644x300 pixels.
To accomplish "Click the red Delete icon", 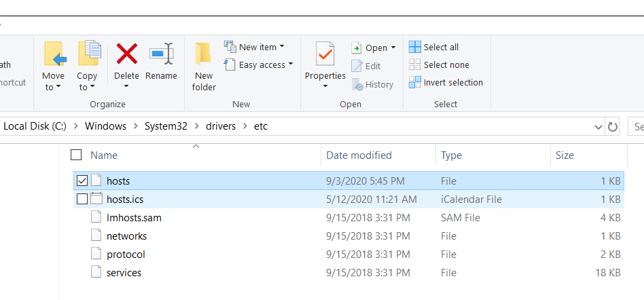I will pos(126,54).
